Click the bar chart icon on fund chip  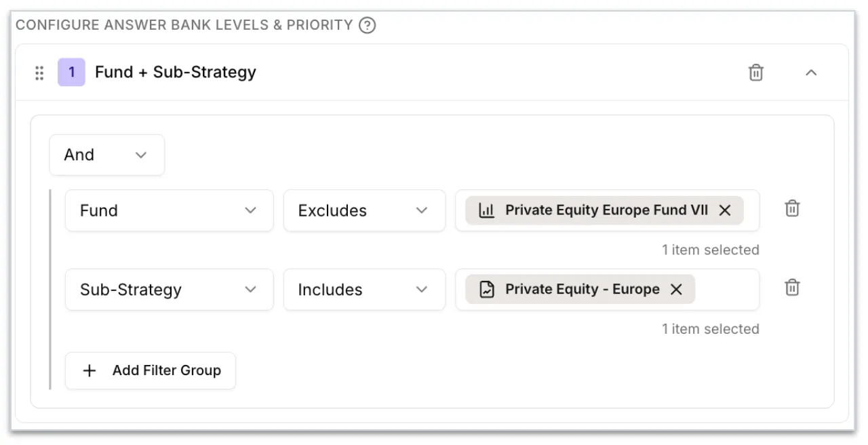487,210
